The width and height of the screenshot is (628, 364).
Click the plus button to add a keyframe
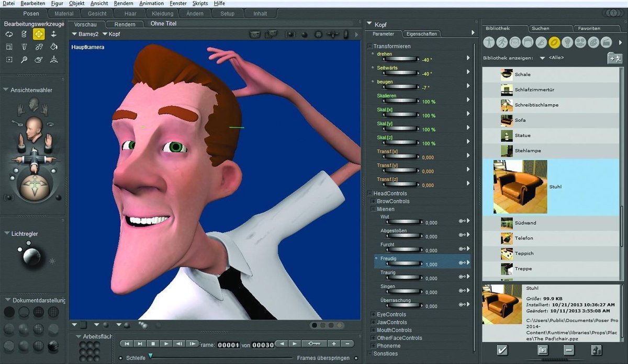tap(333, 344)
